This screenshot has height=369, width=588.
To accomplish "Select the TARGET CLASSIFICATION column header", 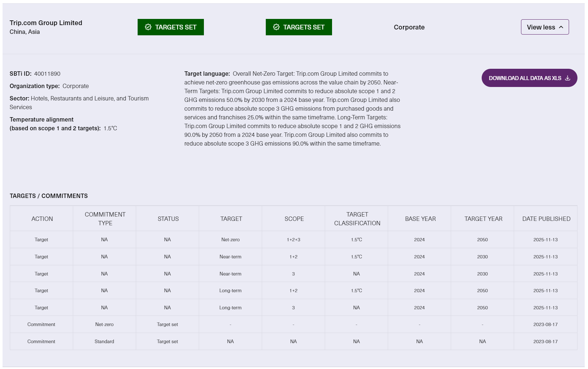I will coord(357,219).
